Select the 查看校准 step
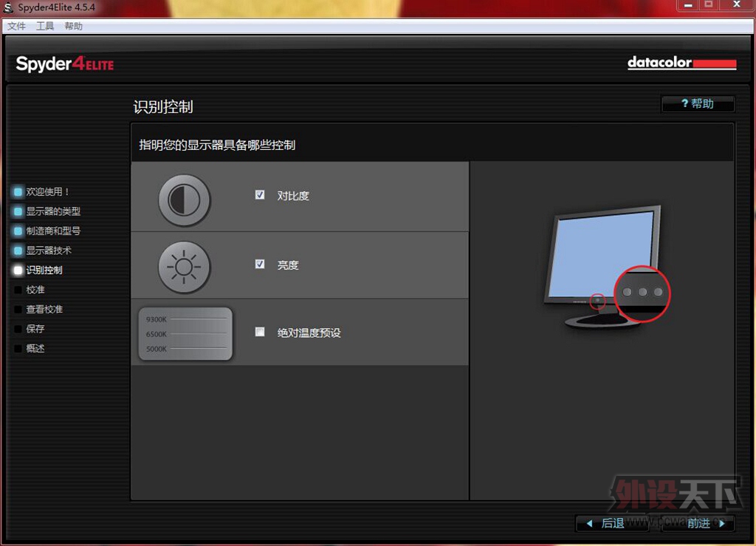 coord(44,309)
